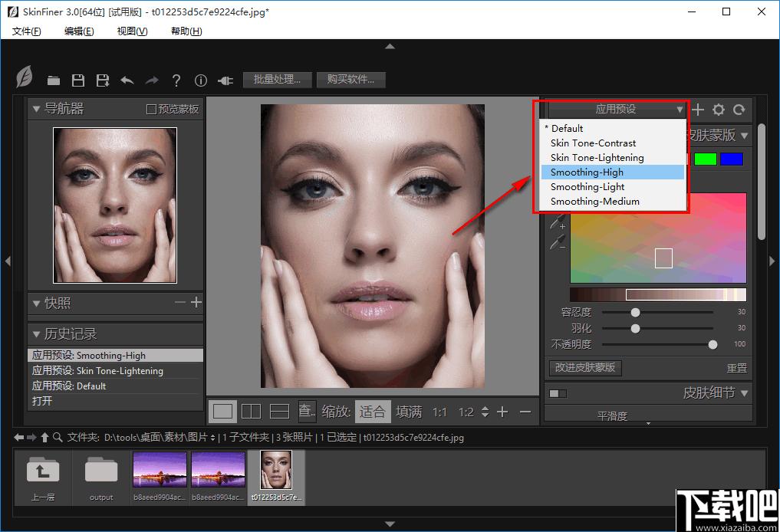
Task: Click the 容忍度 slider handle
Action: (x=635, y=312)
